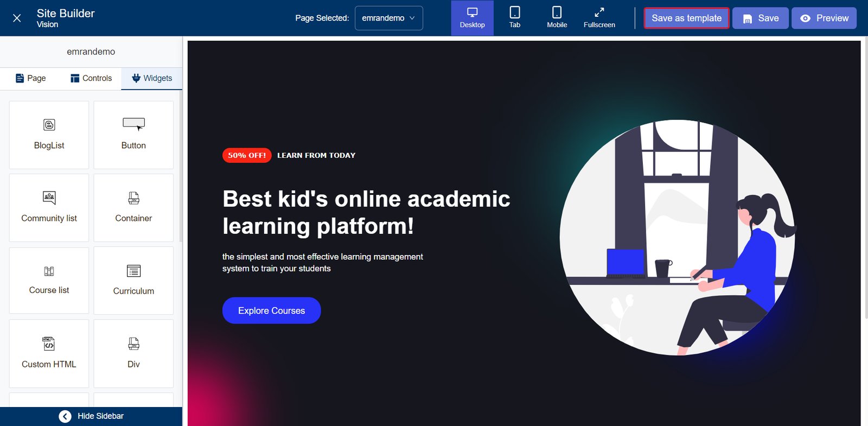Choose the Community list widget
This screenshot has width=868, height=426.
(x=49, y=208)
